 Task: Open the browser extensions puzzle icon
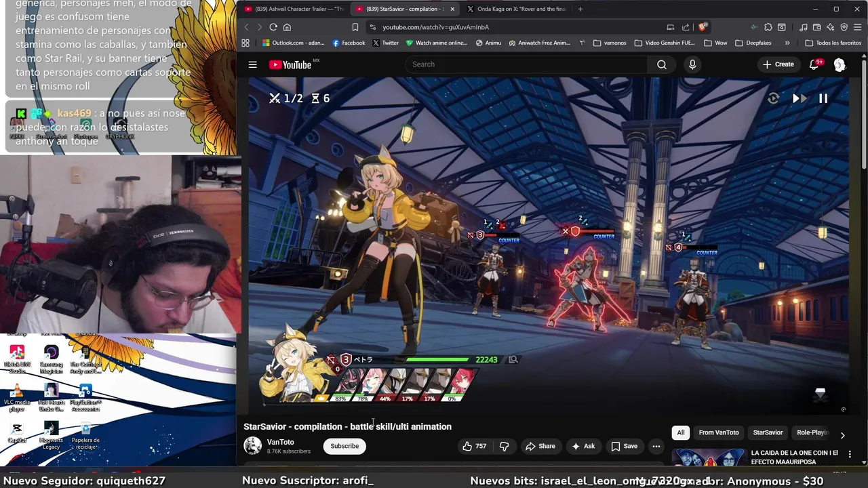coord(768,27)
